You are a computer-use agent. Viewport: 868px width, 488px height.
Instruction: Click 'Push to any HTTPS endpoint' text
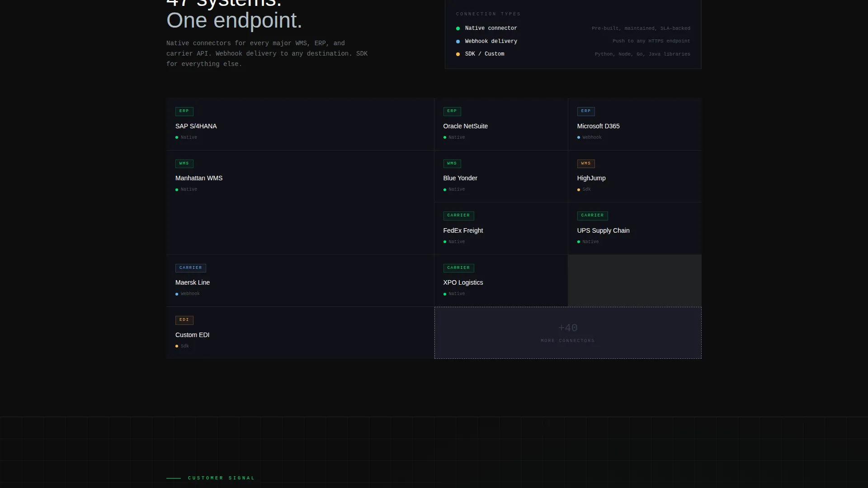click(651, 41)
